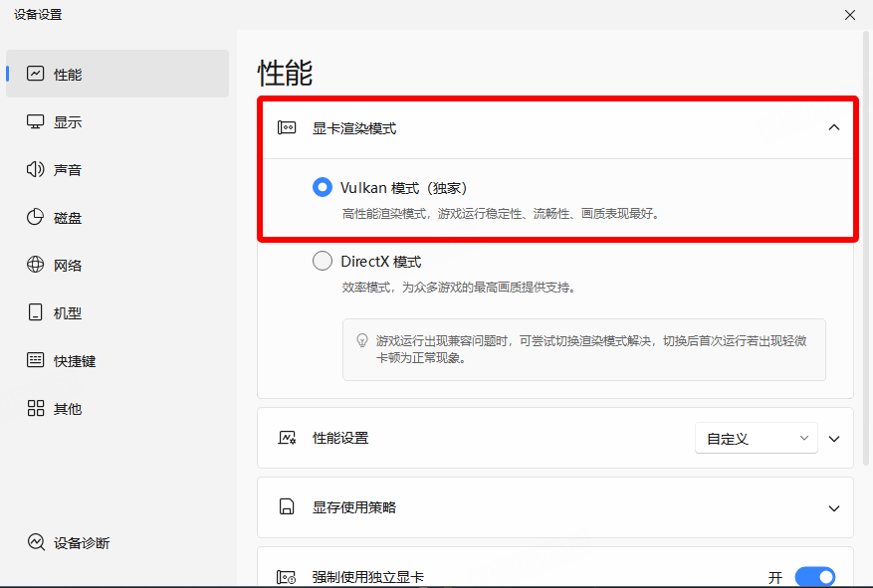This screenshot has height=588, width=873.
Task: Select Vulkan 模式（独家）rendering mode
Action: click(x=322, y=186)
